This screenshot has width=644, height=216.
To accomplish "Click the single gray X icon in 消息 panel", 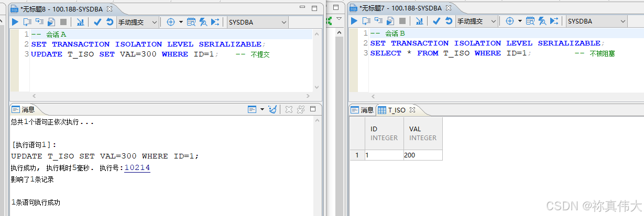I will (x=289, y=109).
